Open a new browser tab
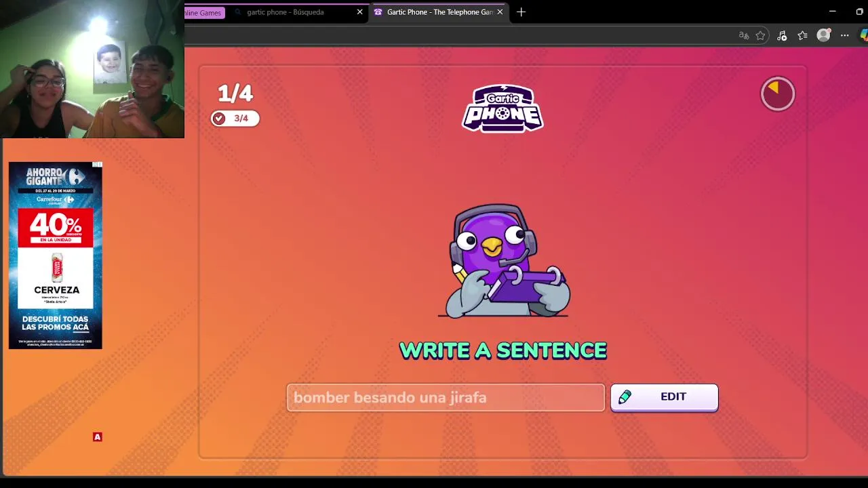Screen dimensions: 868x488 (x=521, y=12)
